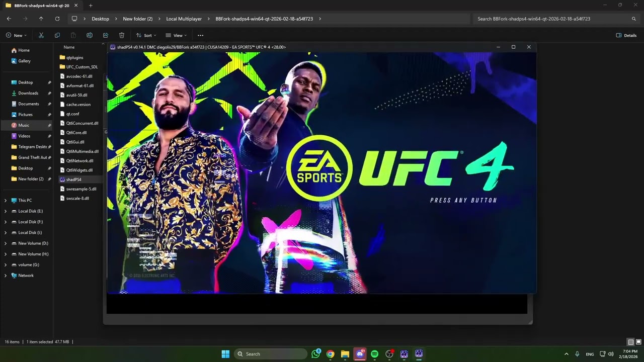Switch to details list view in status bar
The height and width of the screenshot is (362, 644).
(631, 342)
